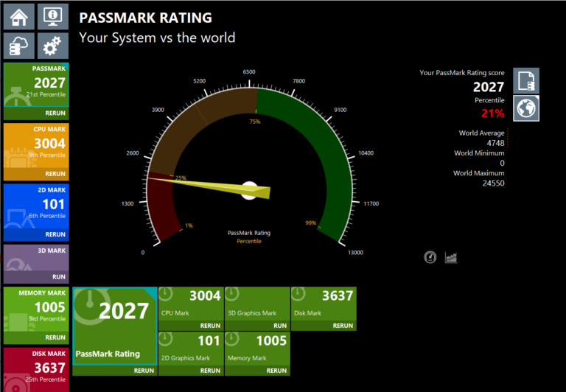Select the small gauge view icon
566x392 pixels.
click(430, 257)
